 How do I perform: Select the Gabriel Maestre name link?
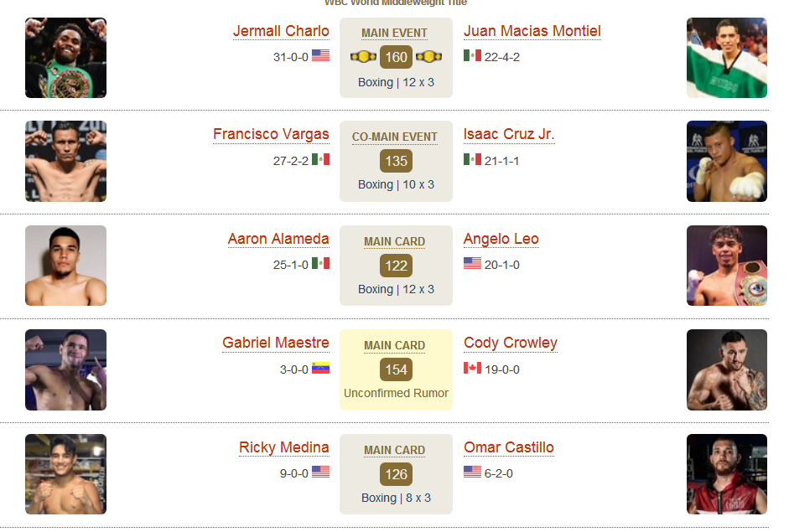[276, 343]
